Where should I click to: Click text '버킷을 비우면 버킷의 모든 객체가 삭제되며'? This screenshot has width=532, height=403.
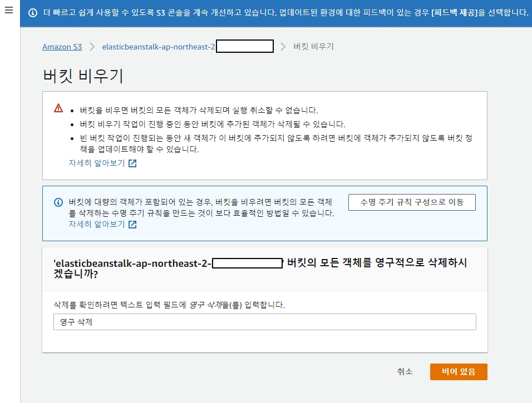click(155, 110)
